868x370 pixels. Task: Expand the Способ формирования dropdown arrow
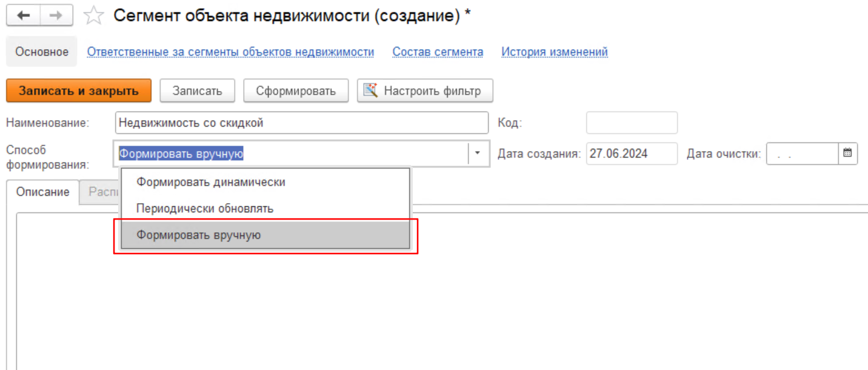click(x=478, y=153)
